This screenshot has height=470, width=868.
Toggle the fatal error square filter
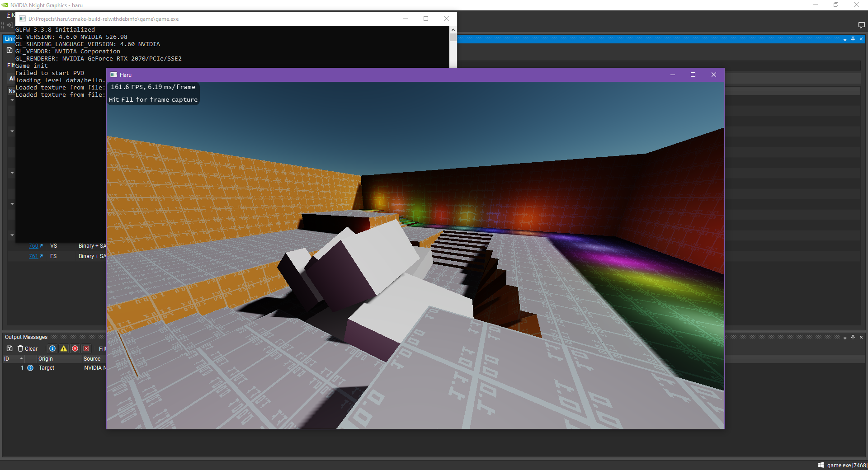86,348
